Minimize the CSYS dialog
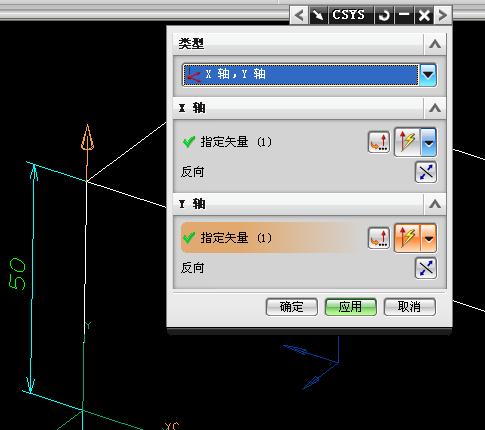This screenshot has height=430, width=485. pos(404,15)
